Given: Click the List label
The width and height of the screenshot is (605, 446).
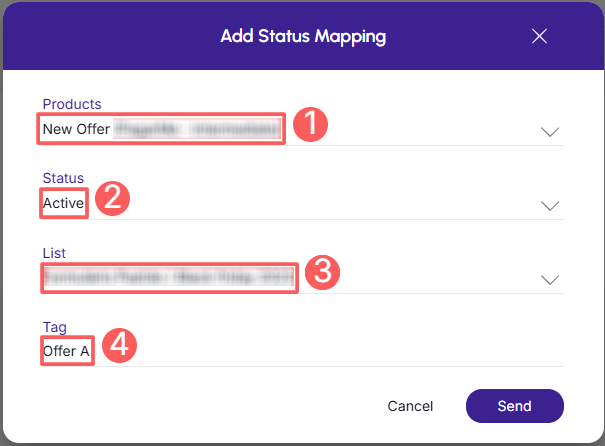Looking at the screenshot, I should click(x=54, y=253).
